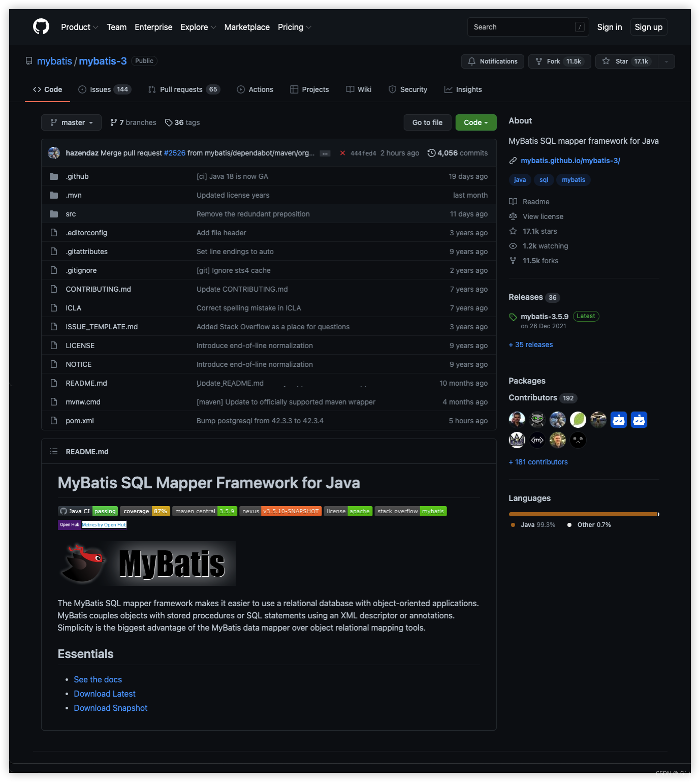Viewport: 700px width, 782px height.
Task: Expand the star list dropdown arrow
Action: tap(666, 61)
